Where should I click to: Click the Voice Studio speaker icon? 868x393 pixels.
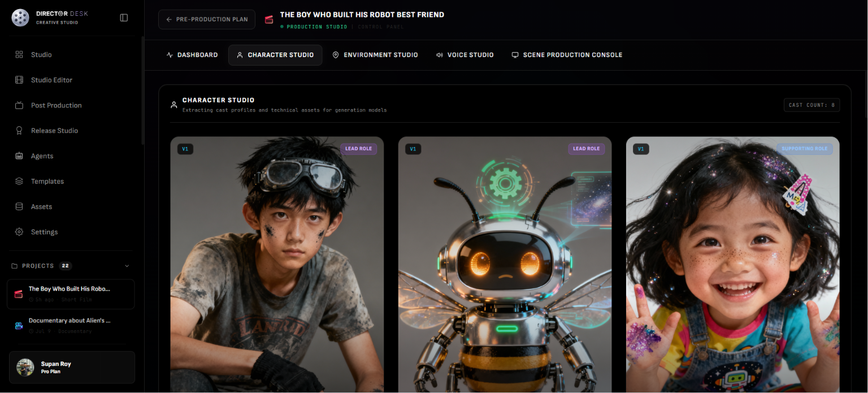(x=439, y=55)
